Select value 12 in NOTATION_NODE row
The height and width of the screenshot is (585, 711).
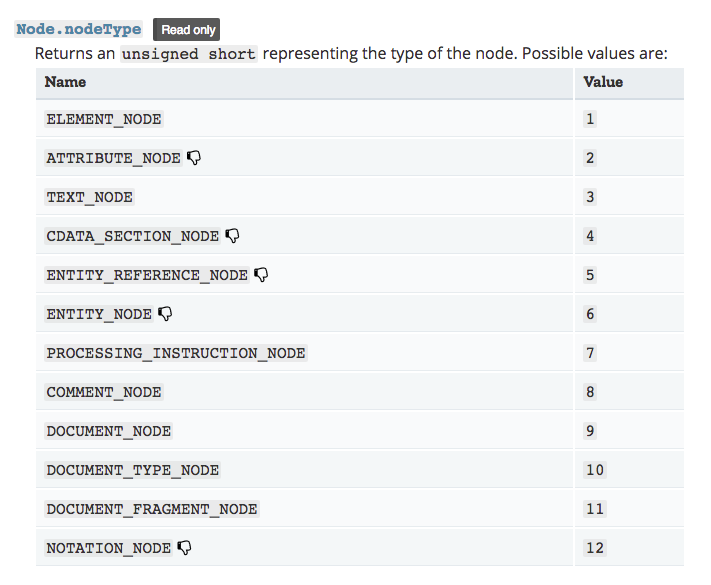(x=595, y=548)
